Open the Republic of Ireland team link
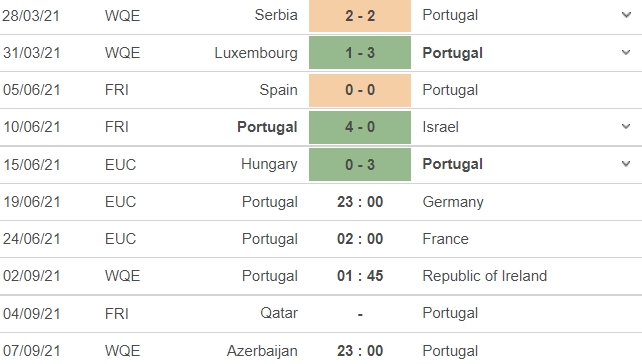Screen dimensions: 642x364 485,276
